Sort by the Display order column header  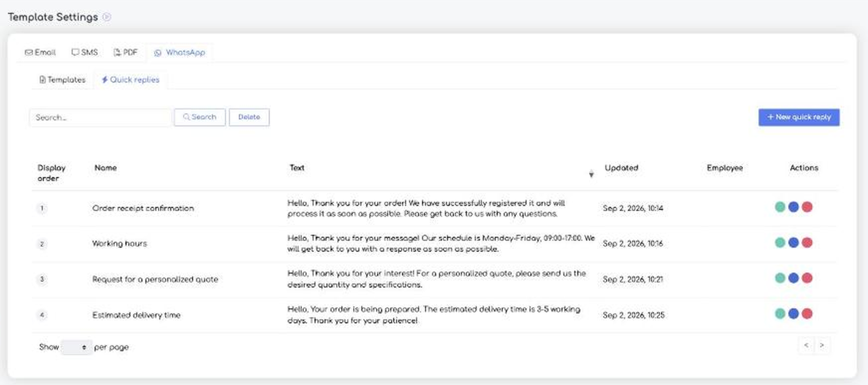(x=52, y=173)
